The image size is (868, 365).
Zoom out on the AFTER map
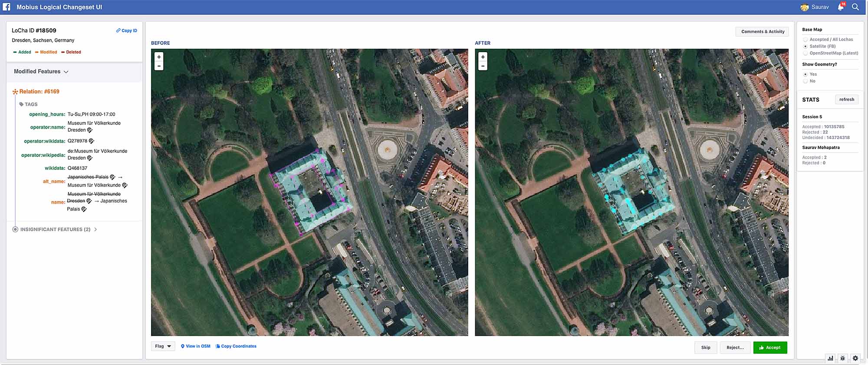(483, 66)
